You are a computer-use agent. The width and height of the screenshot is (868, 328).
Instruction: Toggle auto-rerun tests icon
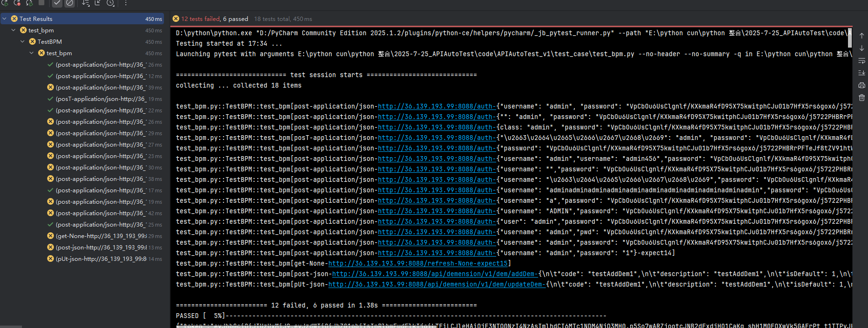pyautogui.click(x=30, y=3)
